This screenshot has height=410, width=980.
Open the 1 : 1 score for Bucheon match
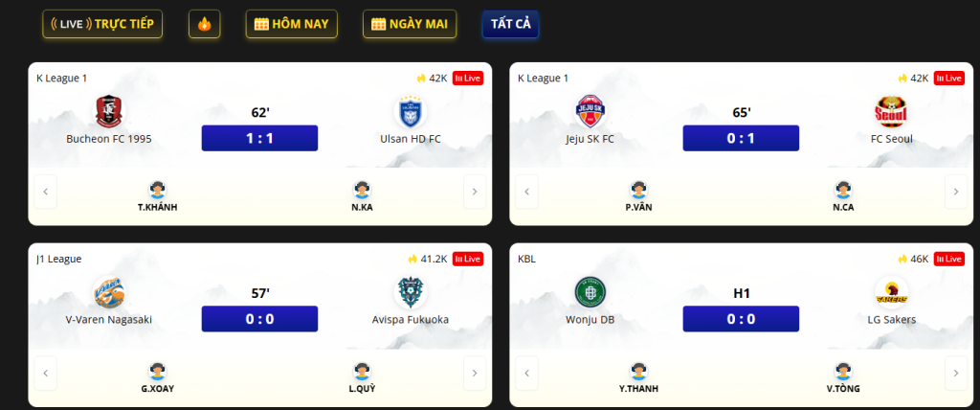coord(259,138)
